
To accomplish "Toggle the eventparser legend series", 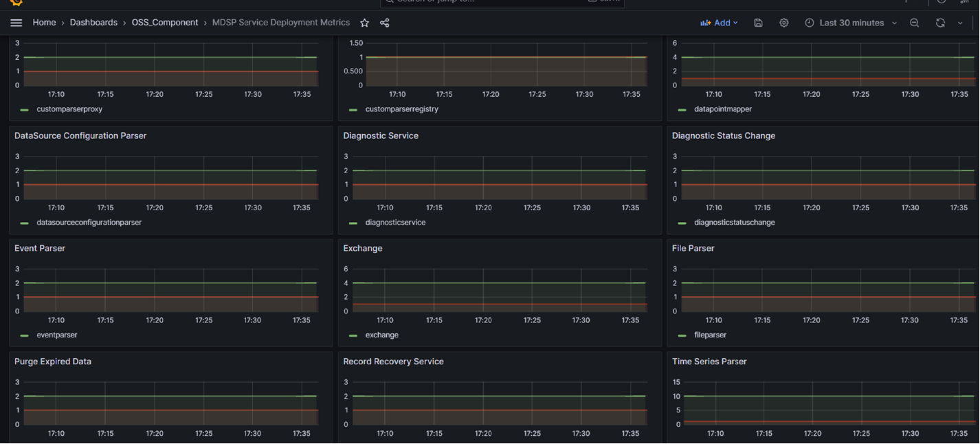I will coord(57,335).
